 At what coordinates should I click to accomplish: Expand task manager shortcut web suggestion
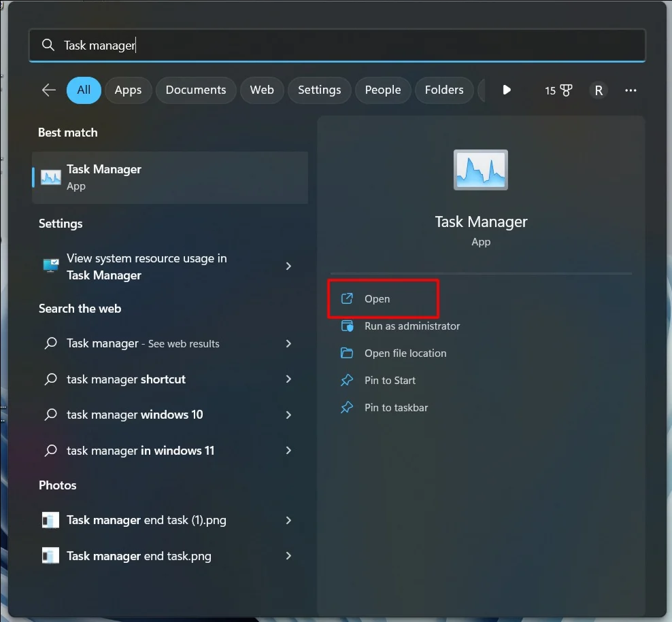pos(288,379)
